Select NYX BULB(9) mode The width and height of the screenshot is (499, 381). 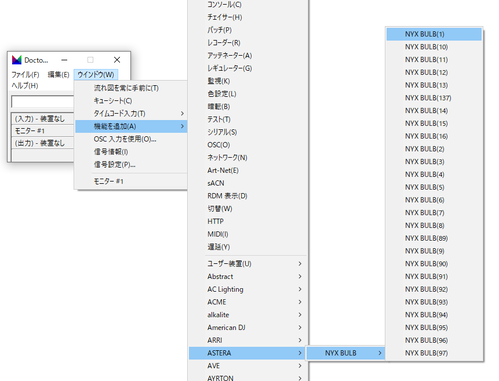pyautogui.click(x=434, y=251)
